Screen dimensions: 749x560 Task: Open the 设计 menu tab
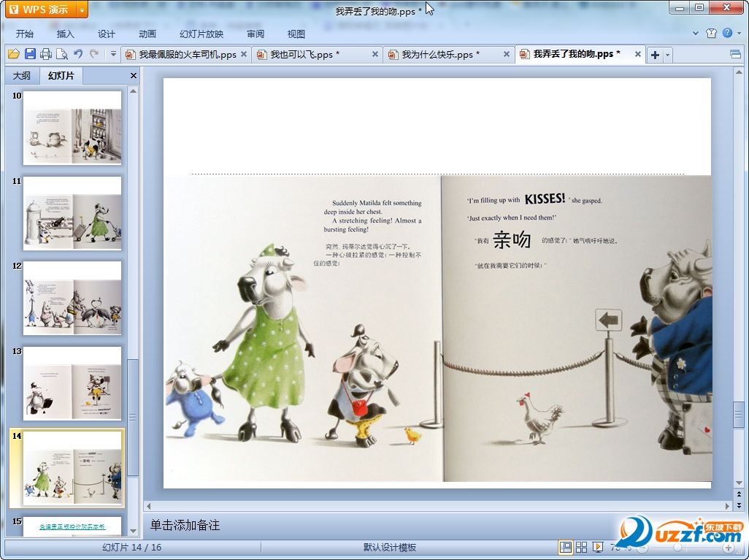[107, 34]
